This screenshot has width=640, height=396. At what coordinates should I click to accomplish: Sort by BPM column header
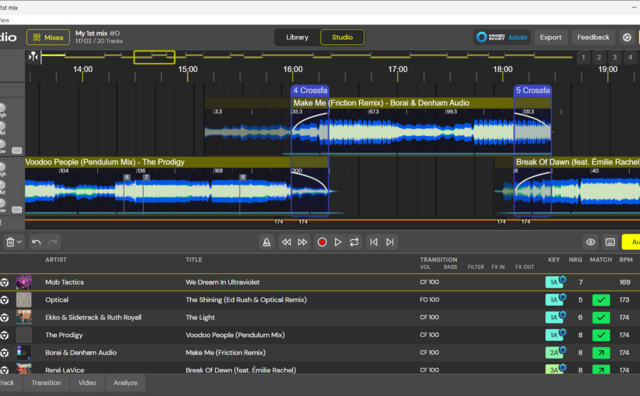tap(626, 260)
